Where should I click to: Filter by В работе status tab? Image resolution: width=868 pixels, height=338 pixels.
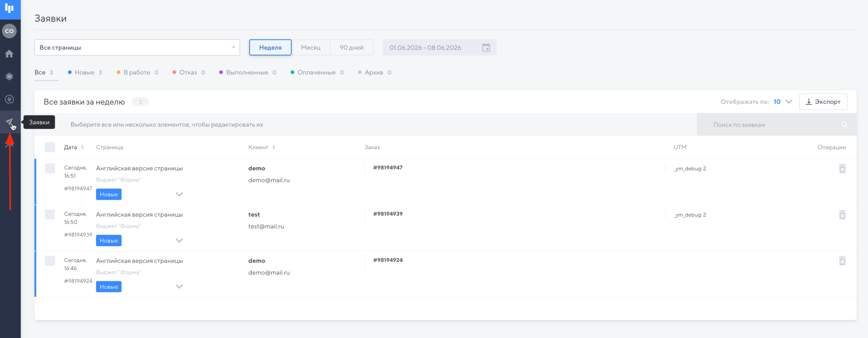[x=137, y=72]
